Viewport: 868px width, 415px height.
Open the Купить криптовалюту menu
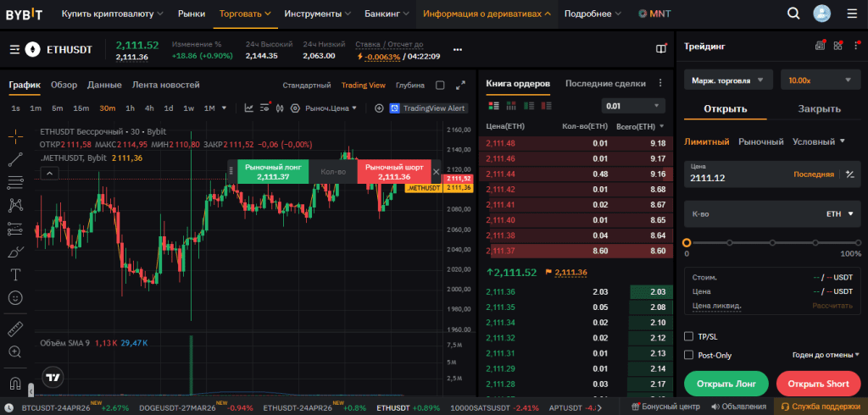click(113, 14)
